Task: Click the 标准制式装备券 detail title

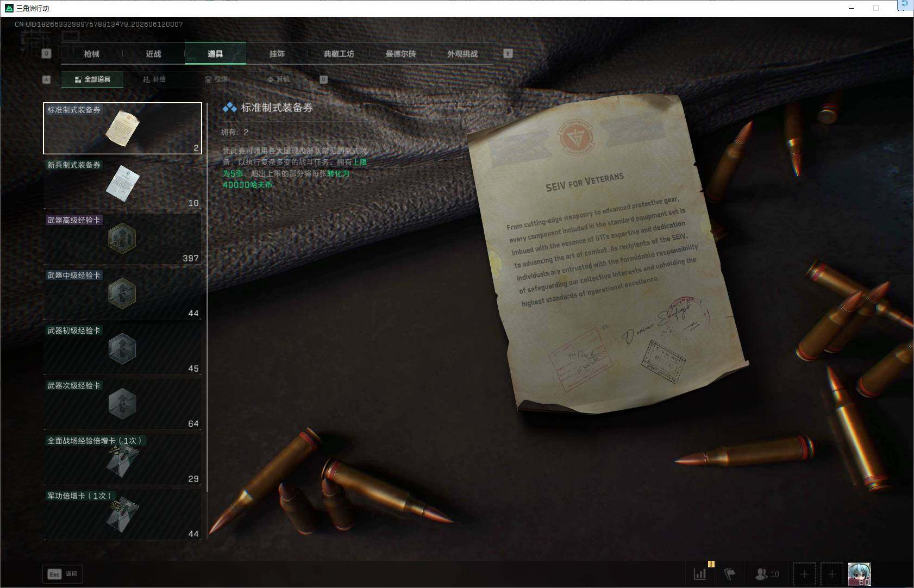Action: (277, 108)
